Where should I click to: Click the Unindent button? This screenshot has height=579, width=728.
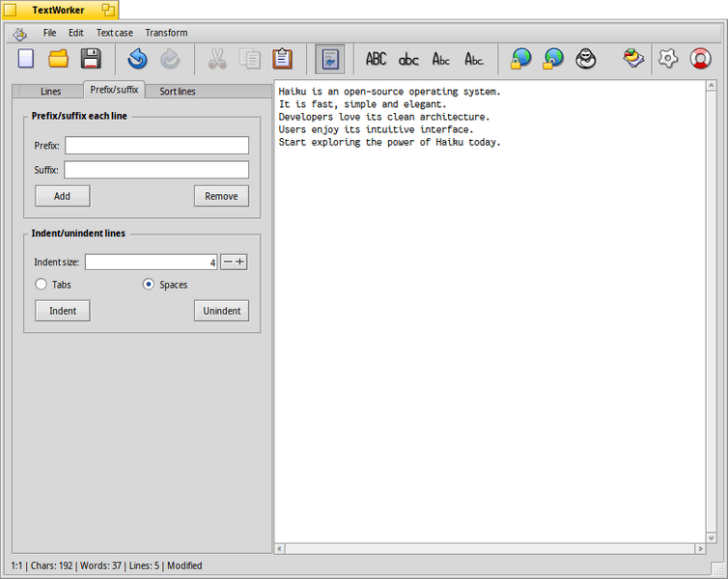(x=221, y=311)
